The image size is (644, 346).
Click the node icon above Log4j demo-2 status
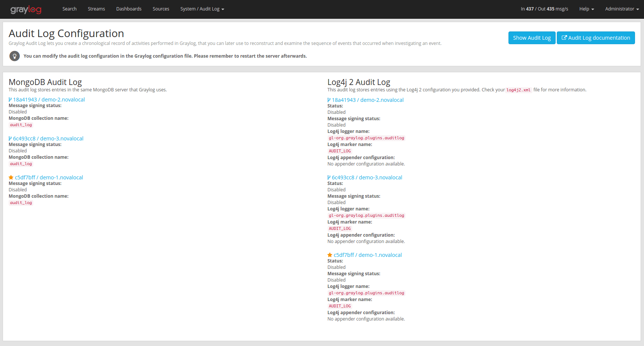[x=329, y=100]
